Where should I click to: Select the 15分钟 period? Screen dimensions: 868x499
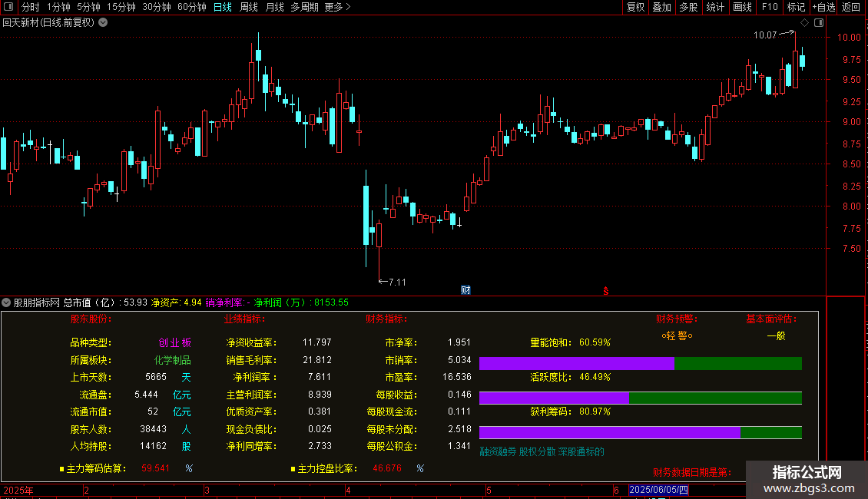[x=121, y=7]
